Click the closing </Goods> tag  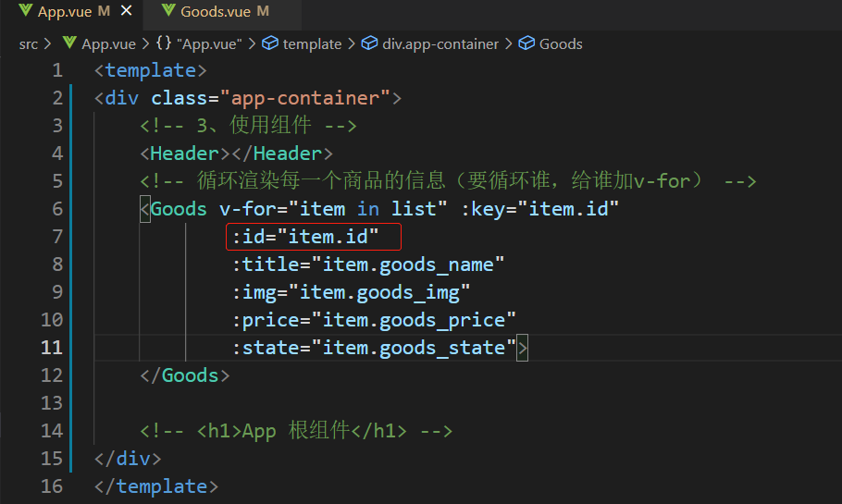tap(185, 375)
